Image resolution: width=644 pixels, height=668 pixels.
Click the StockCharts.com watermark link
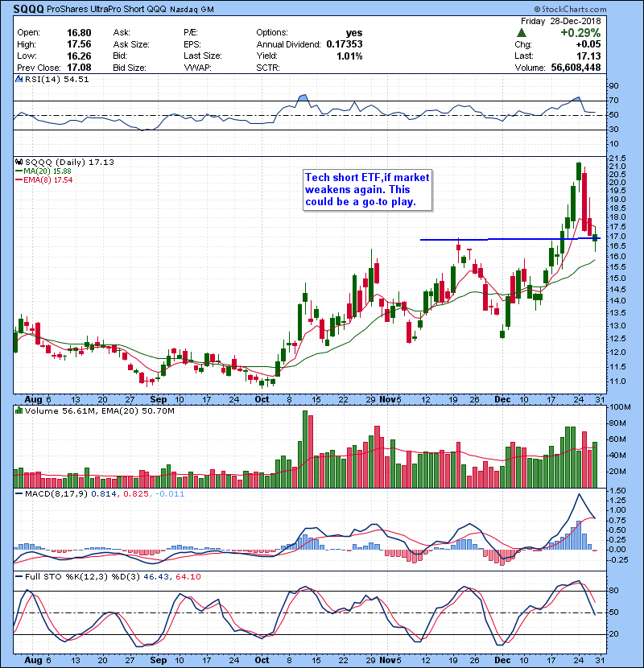tap(570, 10)
